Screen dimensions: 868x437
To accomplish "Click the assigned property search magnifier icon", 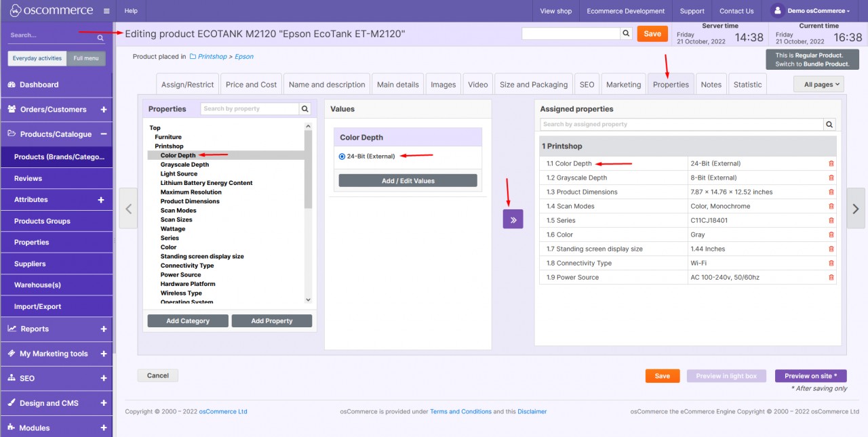I will (830, 125).
